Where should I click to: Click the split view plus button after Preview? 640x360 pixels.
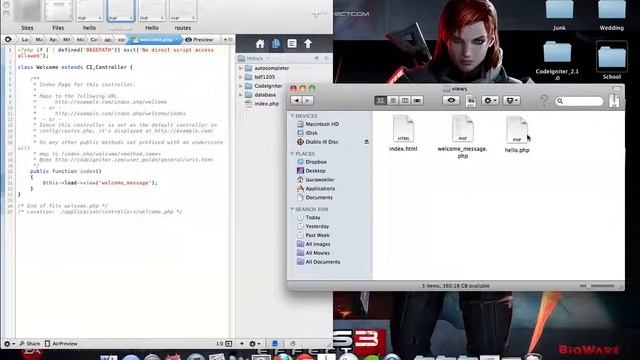(225, 40)
